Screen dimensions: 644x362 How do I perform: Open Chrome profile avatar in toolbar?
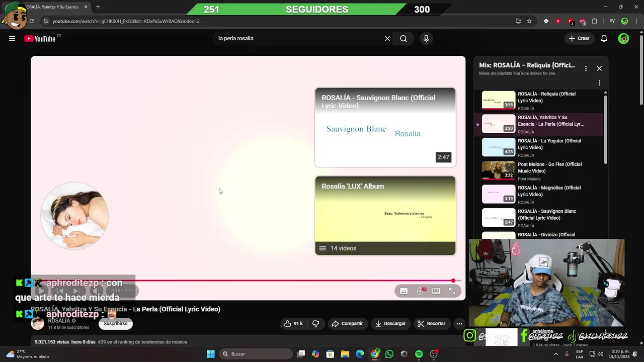[x=624, y=21]
